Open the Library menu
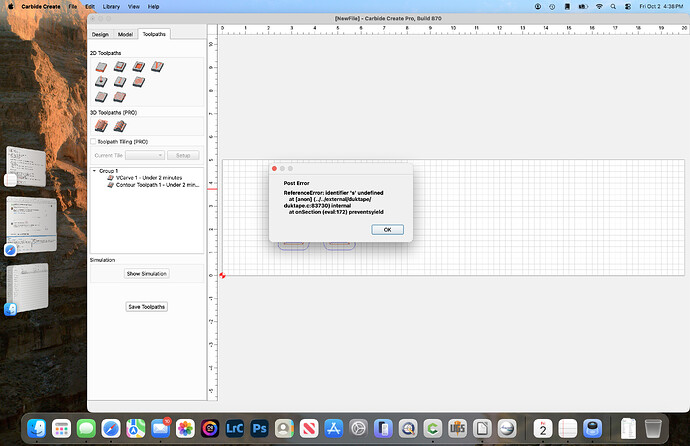This screenshot has width=690, height=446. 111,7
